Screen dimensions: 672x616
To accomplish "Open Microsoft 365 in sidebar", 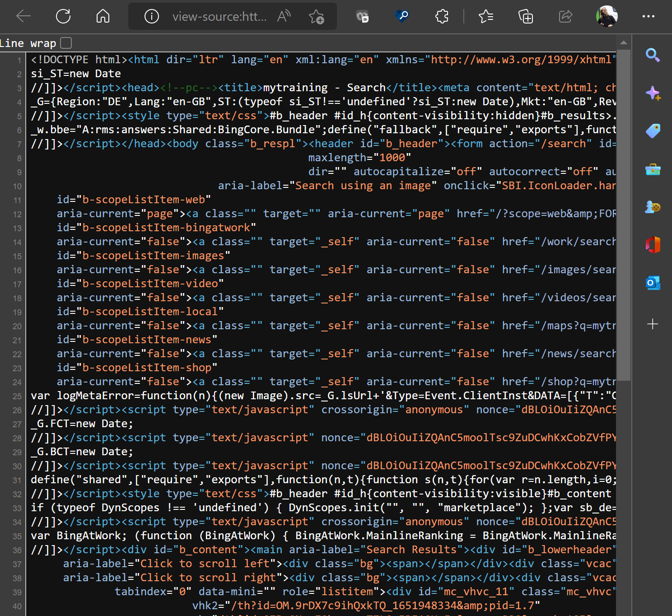I will (653, 245).
